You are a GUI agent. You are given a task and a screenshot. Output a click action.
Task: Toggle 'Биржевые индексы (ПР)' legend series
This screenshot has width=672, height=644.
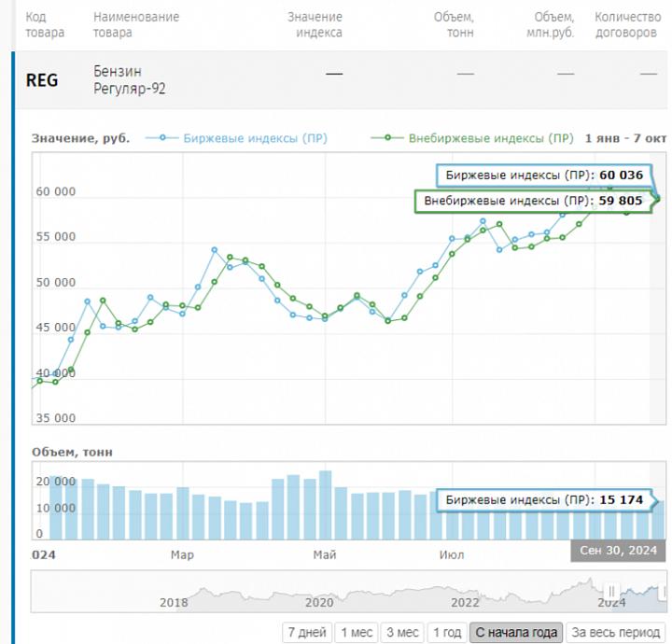pos(255,138)
